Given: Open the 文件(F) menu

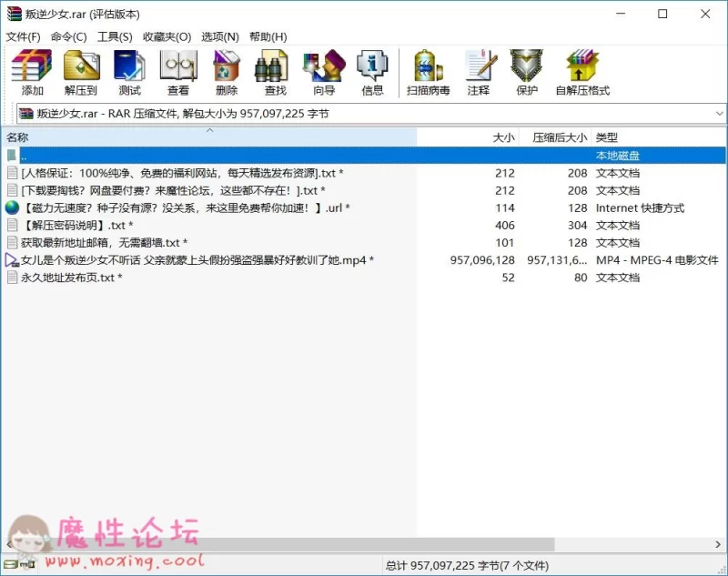Looking at the screenshot, I should (24, 36).
